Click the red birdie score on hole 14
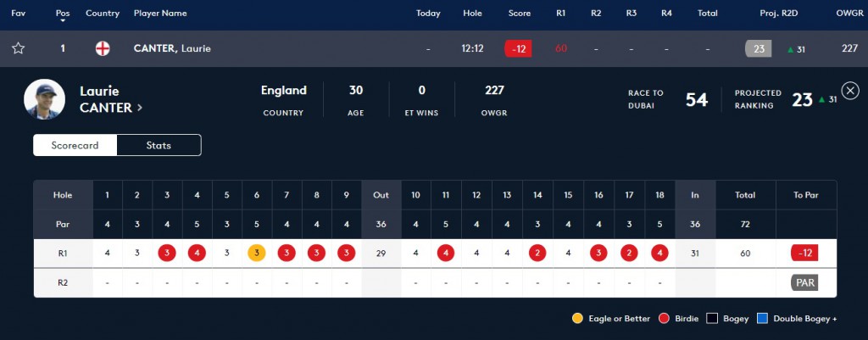The image size is (868, 340). point(537,253)
